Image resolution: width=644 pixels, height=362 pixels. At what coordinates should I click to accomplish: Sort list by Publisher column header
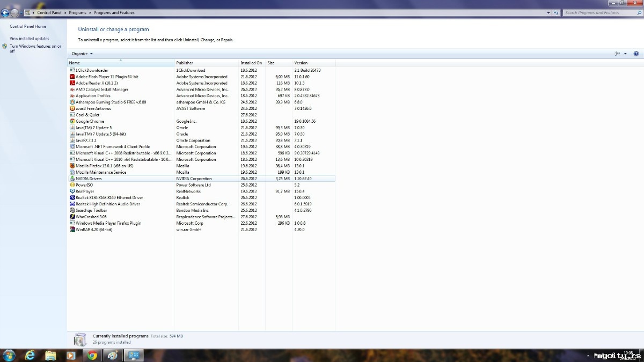[x=206, y=63]
